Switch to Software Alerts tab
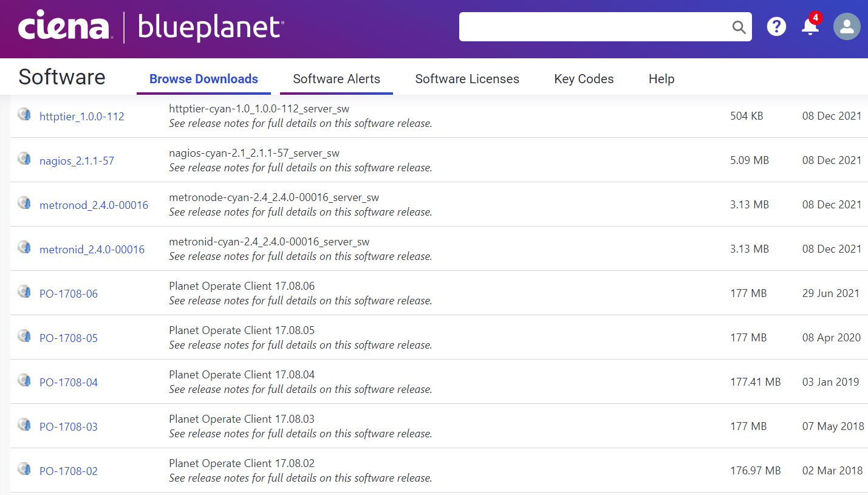 pos(337,79)
